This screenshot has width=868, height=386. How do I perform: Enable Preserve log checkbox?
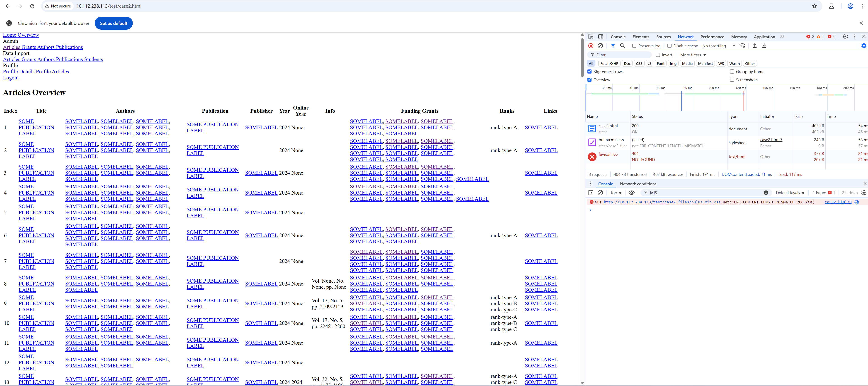click(634, 46)
